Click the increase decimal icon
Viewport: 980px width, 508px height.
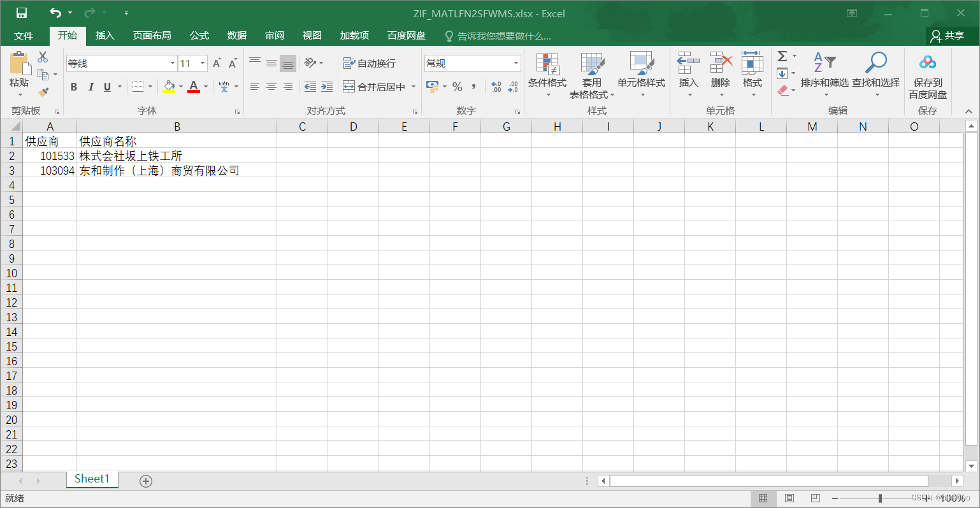[x=496, y=87]
